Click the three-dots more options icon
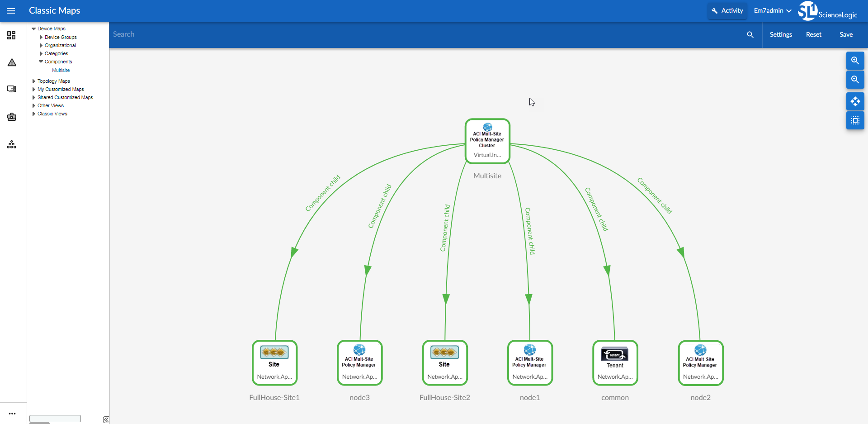 [x=12, y=414]
